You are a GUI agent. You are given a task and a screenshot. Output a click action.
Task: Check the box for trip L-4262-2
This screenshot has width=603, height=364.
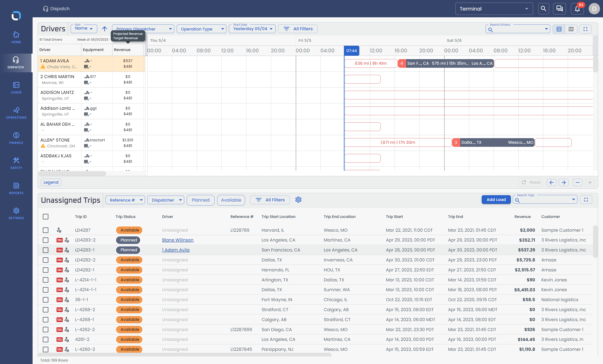[46, 330]
